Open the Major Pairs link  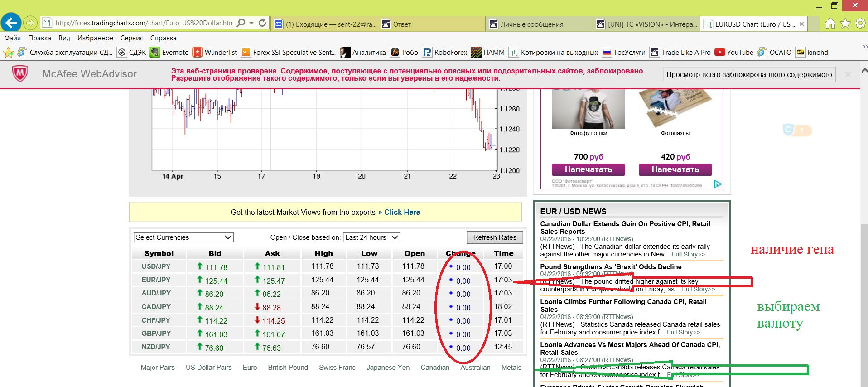pos(158,368)
